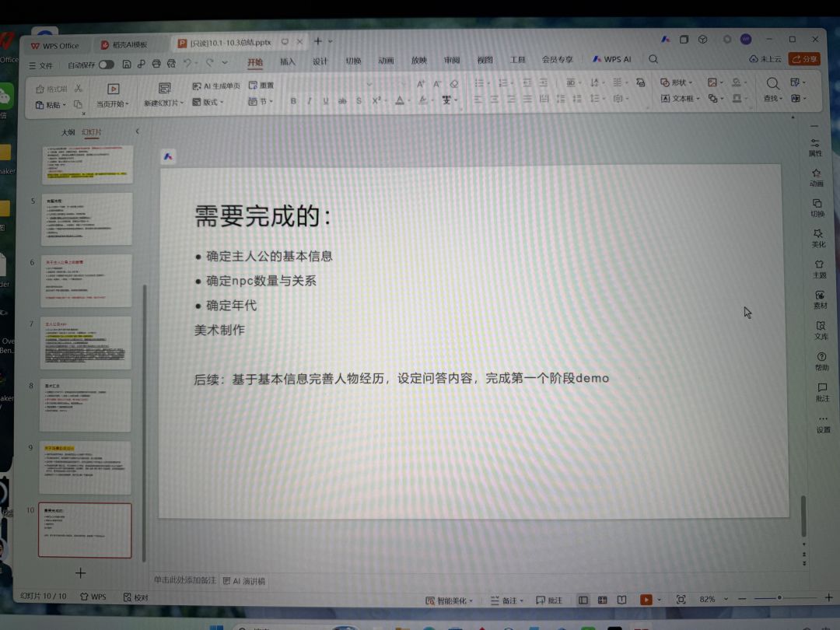This screenshot has width=840, height=630.
Task: Switch to reading view icon in status bar
Action: tap(621, 600)
